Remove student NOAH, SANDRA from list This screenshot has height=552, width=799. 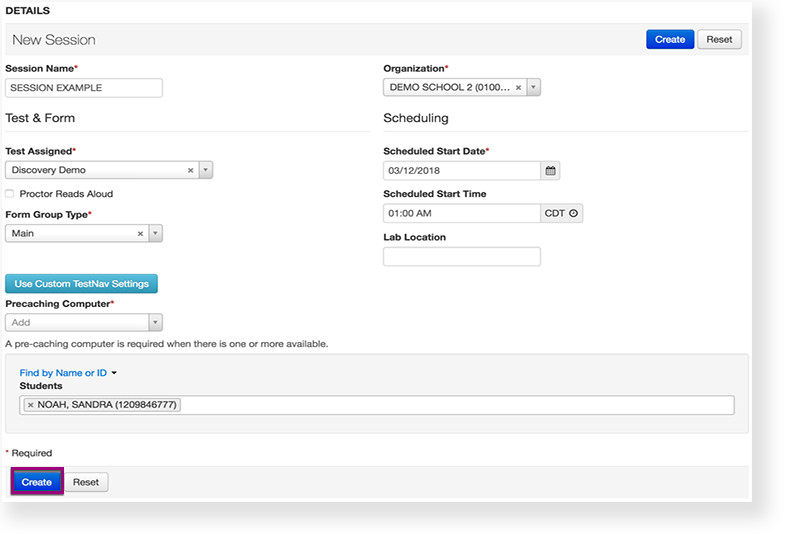point(30,405)
